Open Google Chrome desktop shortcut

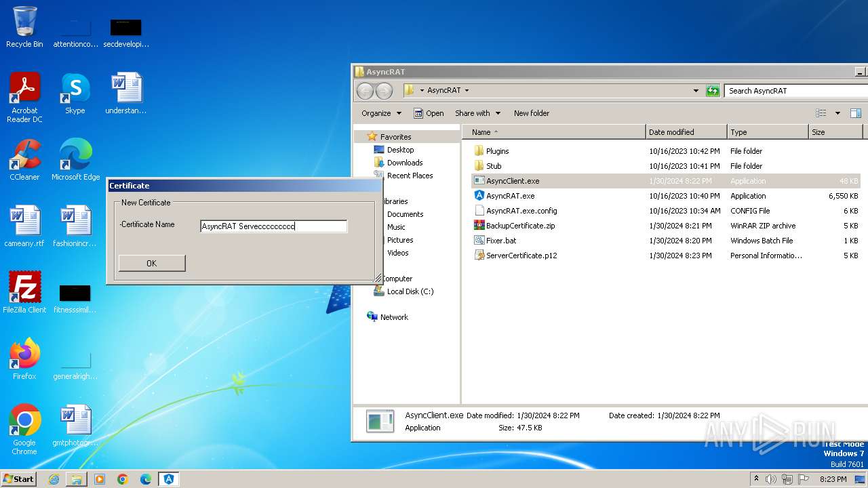pyautogui.click(x=24, y=430)
